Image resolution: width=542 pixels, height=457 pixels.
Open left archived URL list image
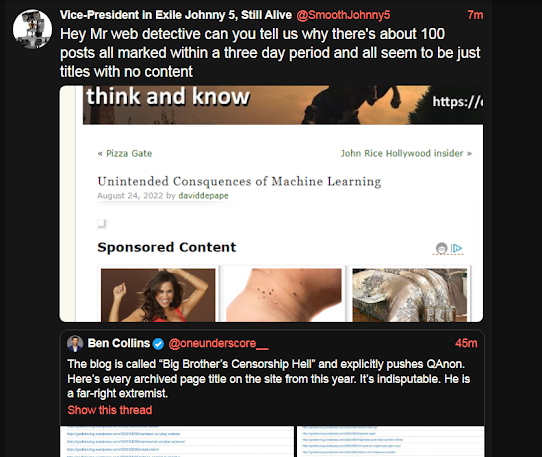tap(177, 441)
